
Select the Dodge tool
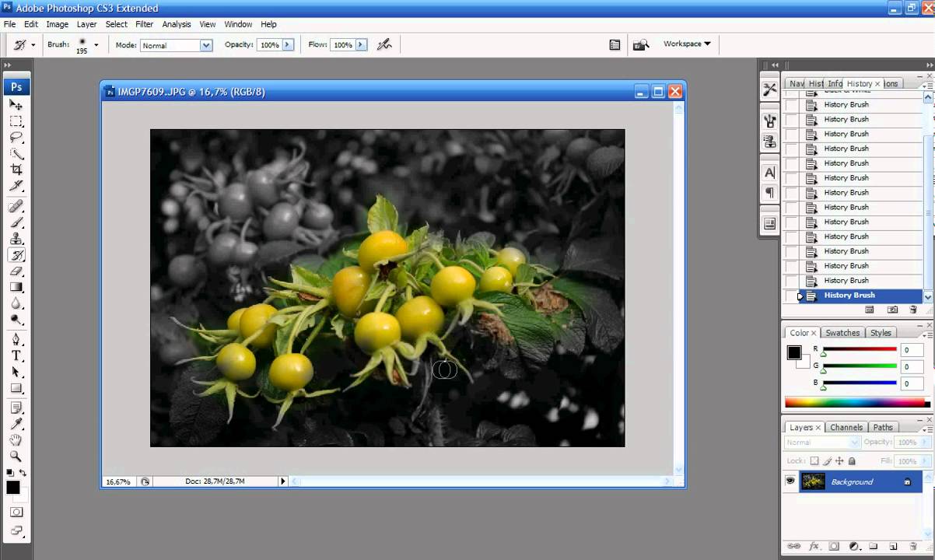[16, 320]
